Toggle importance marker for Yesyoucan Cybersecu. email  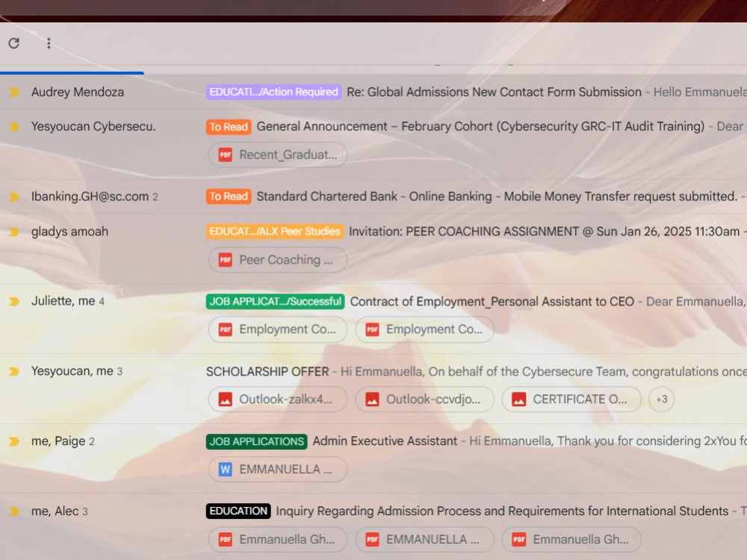click(14, 127)
